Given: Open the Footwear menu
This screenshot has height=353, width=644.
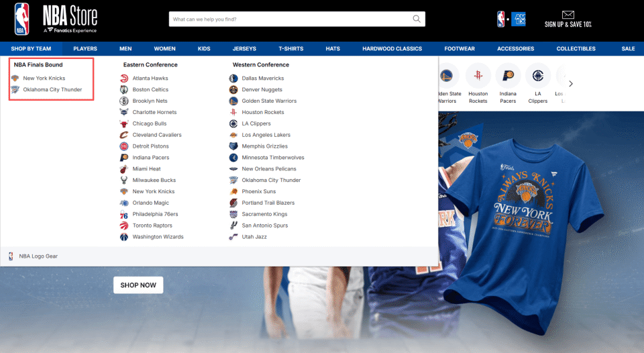Looking at the screenshot, I should click(x=460, y=48).
